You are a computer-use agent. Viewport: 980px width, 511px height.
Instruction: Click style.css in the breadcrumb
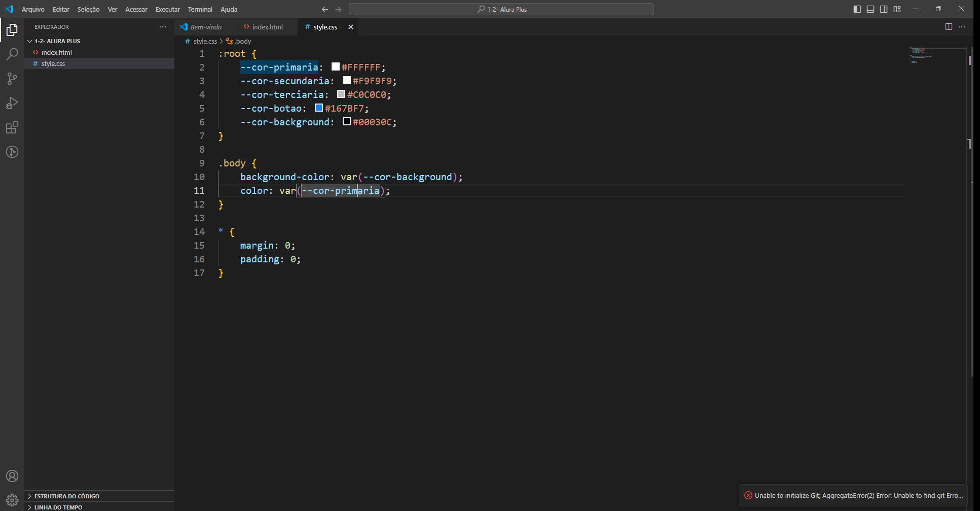point(205,41)
